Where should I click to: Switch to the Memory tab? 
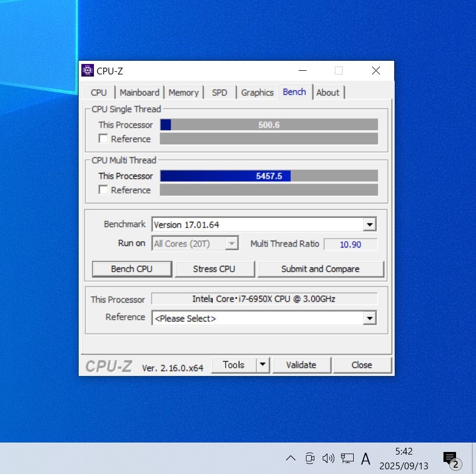(183, 93)
